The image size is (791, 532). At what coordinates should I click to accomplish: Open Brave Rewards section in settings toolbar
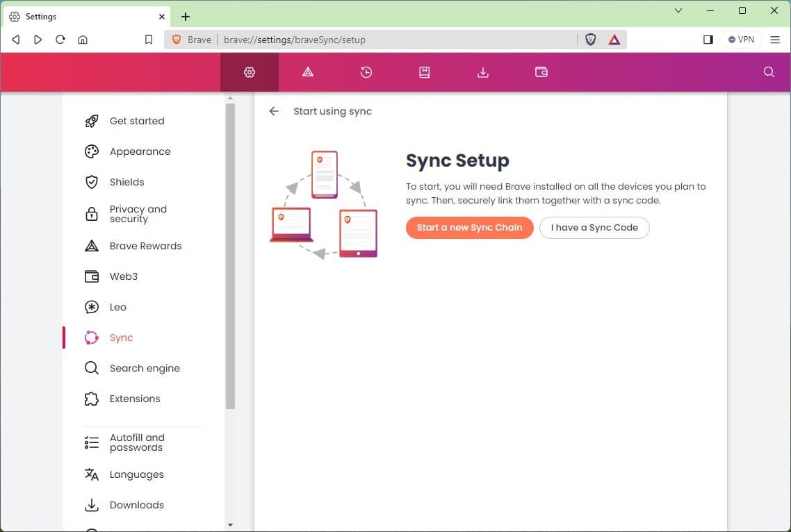(x=308, y=72)
